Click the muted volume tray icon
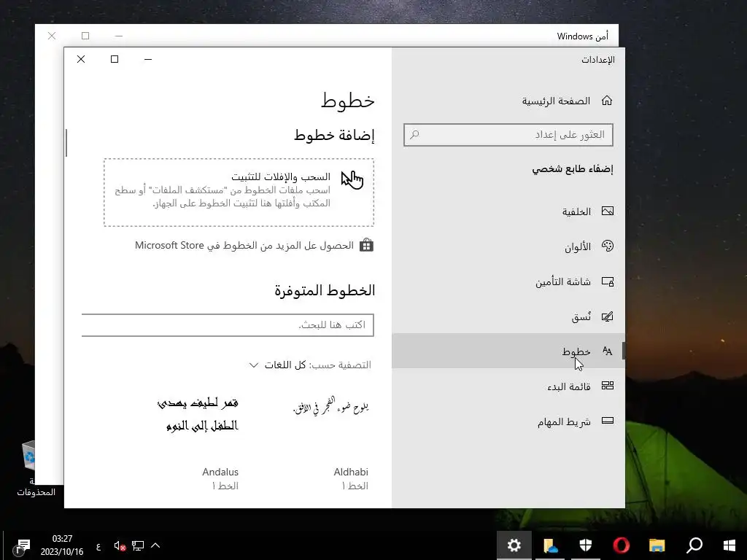The height and width of the screenshot is (560, 747). coord(120,545)
